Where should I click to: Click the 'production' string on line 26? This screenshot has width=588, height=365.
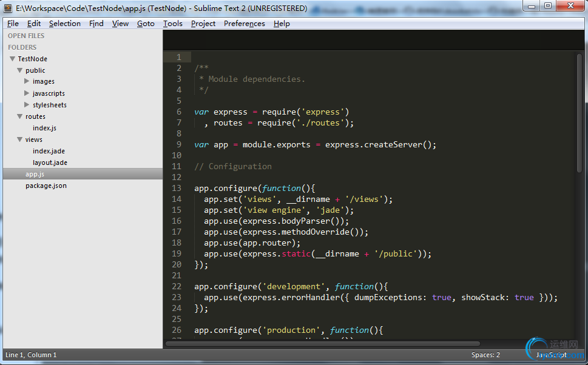coord(291,330)
